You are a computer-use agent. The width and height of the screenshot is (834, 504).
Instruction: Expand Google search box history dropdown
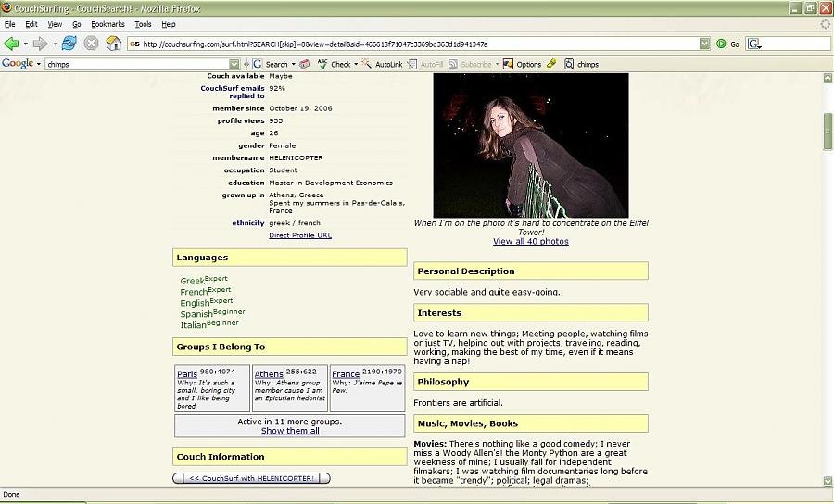[234, 64]
